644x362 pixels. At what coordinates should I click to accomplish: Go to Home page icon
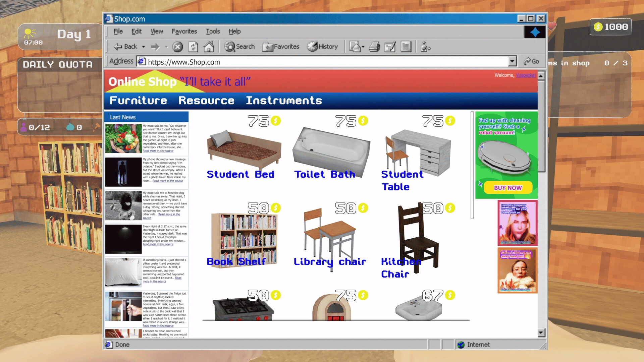(x=209, y=47)
